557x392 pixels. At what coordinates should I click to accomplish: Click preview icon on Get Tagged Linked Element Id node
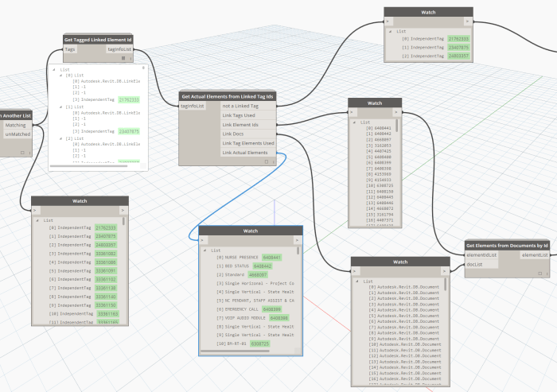[122, 58]
